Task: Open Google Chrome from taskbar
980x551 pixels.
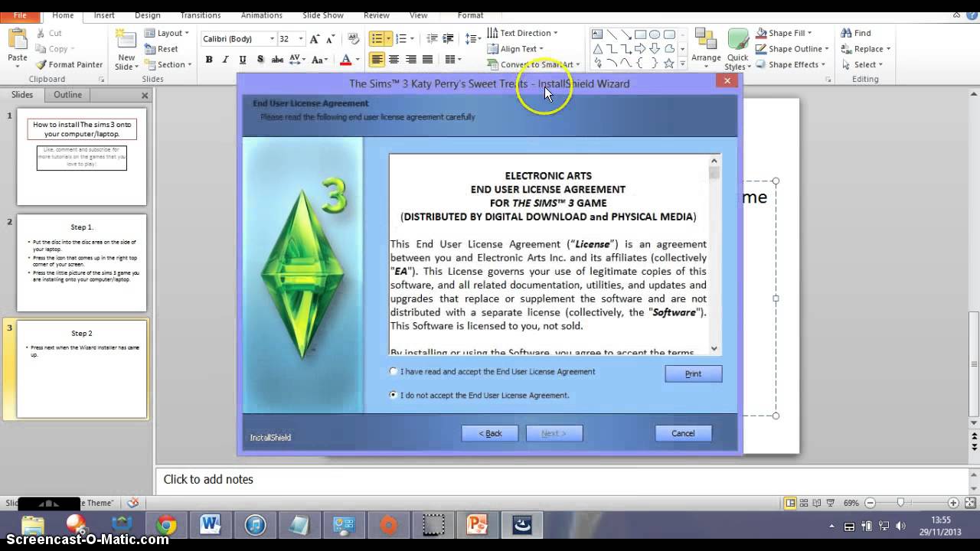Action: pos(166,525)
